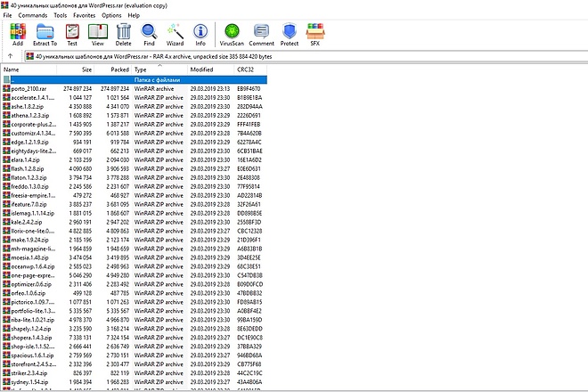Click CRC32 value FFF41FEB
Image resolution: width=588 pixels, height=392 pixels.
(249, 124)
